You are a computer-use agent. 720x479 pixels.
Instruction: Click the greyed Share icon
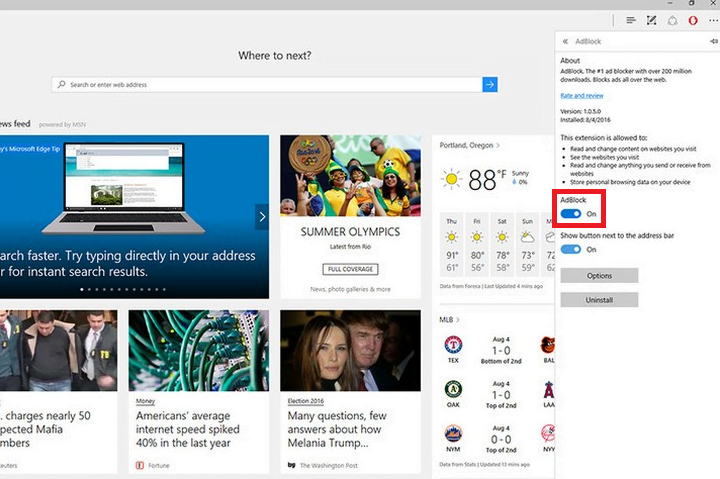[672, 21]
